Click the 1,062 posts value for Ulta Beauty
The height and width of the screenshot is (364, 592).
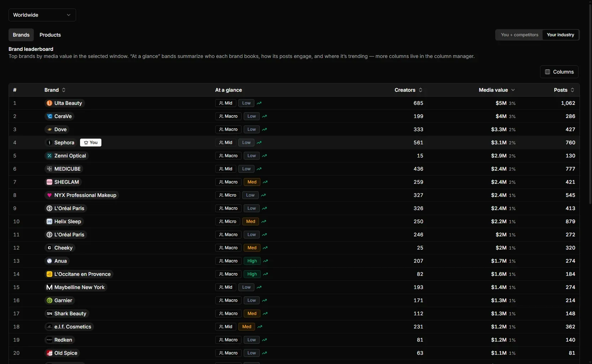click(x=568, y=103)
